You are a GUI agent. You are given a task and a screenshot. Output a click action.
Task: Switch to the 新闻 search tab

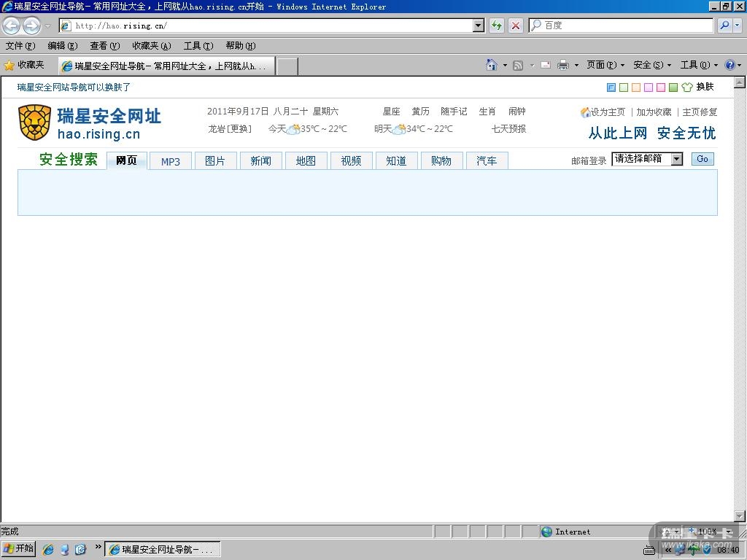[x=261, y=161]
